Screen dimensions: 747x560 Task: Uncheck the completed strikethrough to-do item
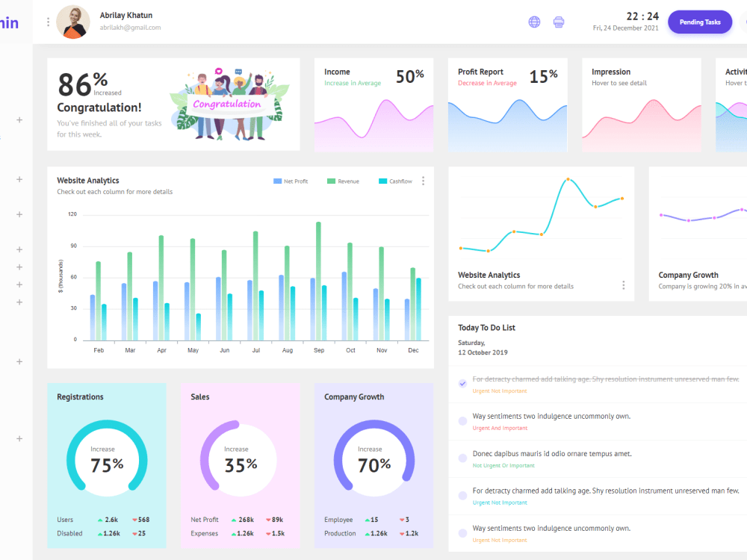pos(463,382)
